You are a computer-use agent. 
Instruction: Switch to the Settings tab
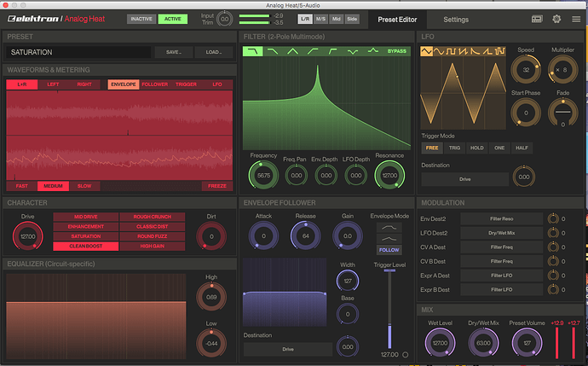pyautogui.click(x=455, y=19)
